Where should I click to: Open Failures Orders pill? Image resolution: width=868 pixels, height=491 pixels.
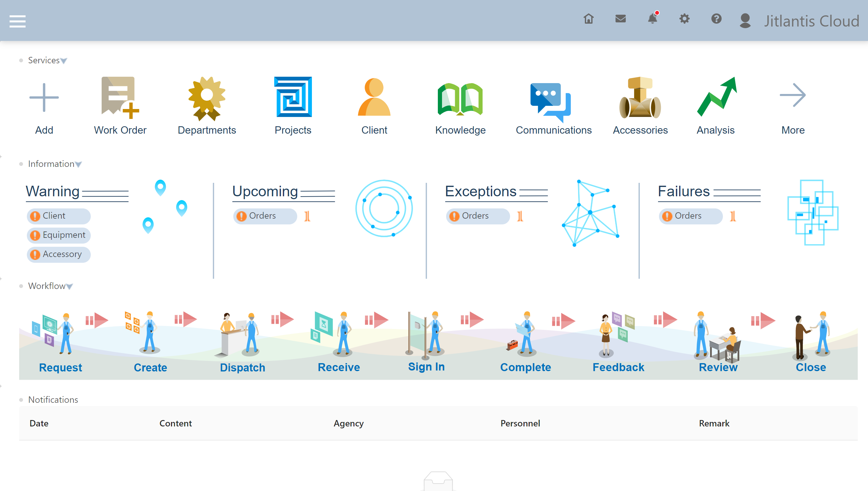click(691, 216)
